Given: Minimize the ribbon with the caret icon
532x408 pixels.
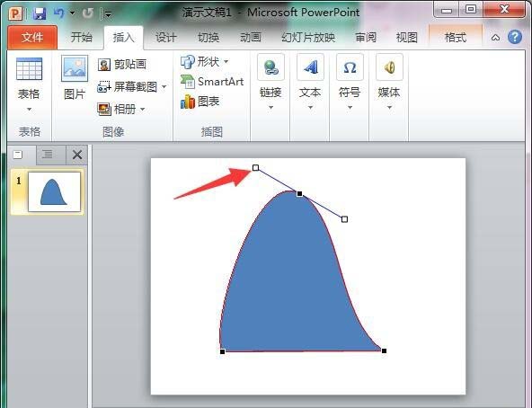Looking at the screenshot, I should pos(495,38).
